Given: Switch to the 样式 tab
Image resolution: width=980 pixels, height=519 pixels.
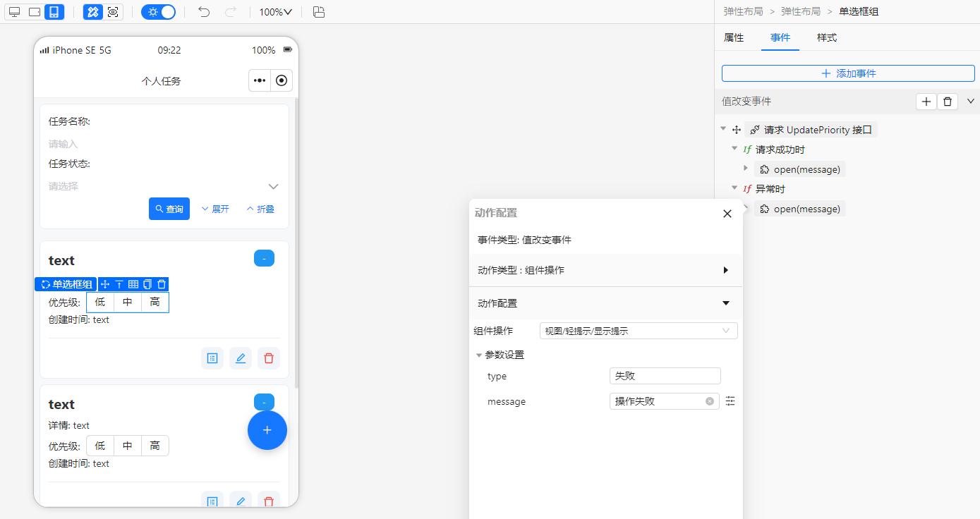Looking at the screenshot, I should (x=826, y=37).
